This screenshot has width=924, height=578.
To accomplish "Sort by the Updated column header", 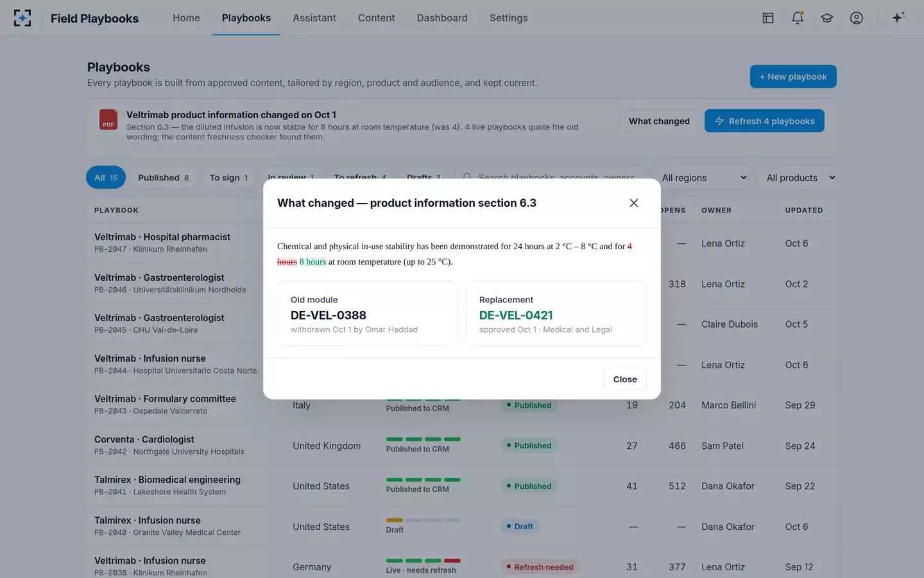I will (x=804, y=211).
